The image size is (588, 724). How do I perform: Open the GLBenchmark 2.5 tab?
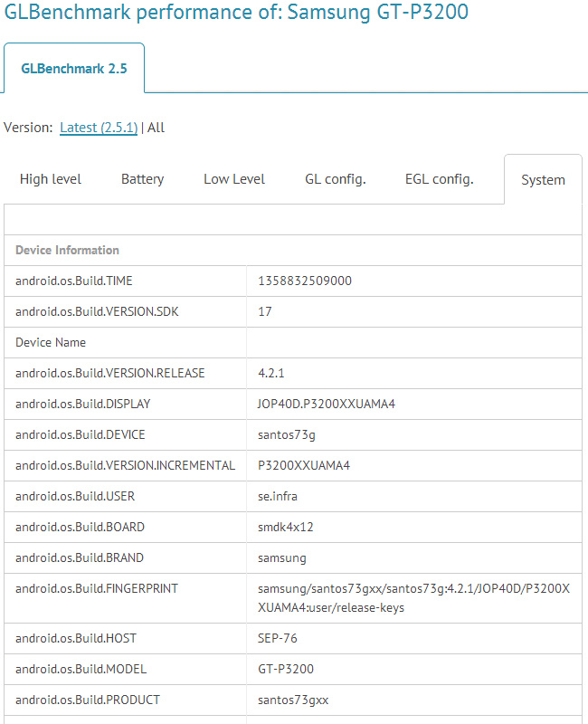click(73, 68)
